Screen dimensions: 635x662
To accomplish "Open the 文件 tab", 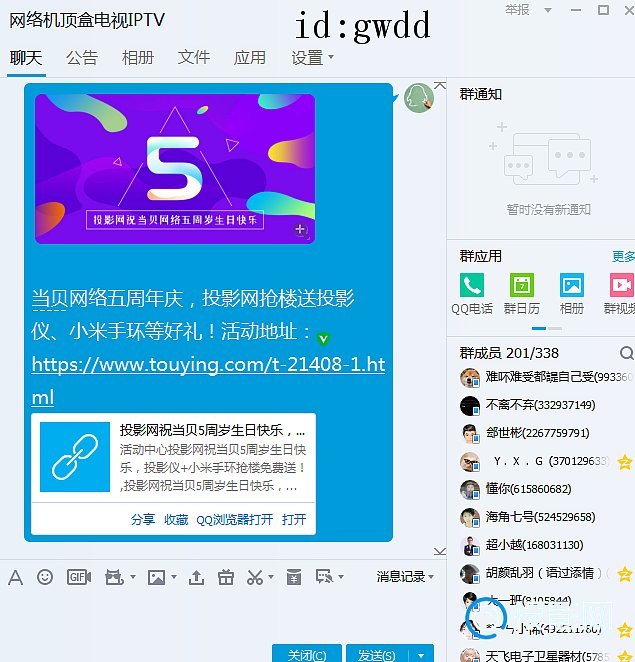I will pos(194,58).
